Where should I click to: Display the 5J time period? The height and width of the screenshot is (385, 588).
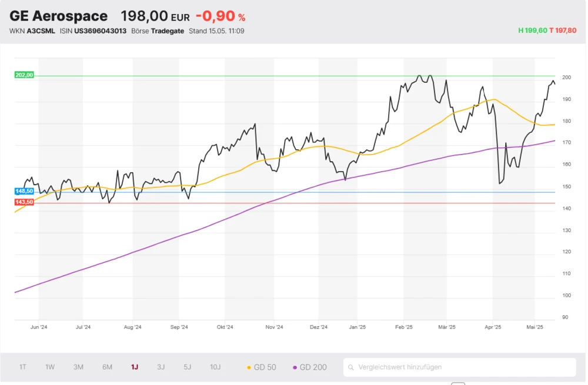click(x=187, y=367)
